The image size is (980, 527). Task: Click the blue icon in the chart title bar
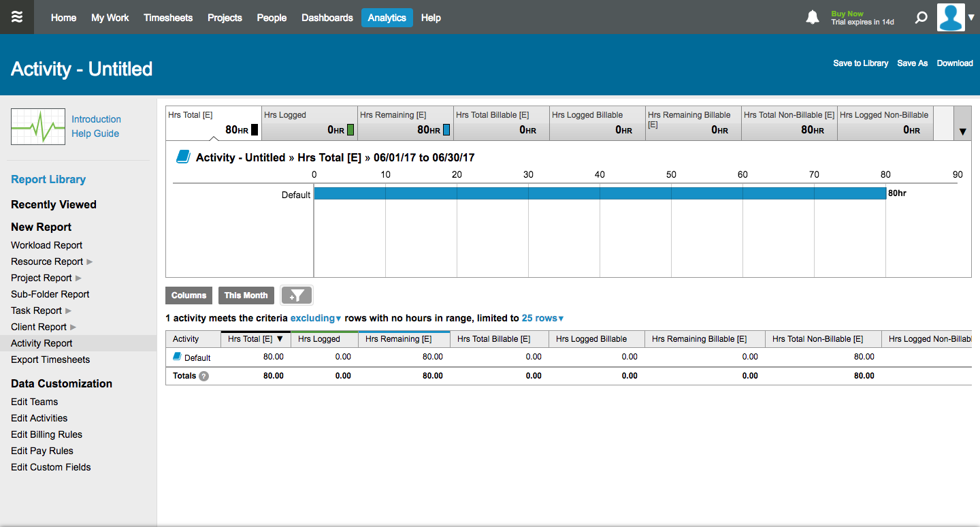[184, 156]
